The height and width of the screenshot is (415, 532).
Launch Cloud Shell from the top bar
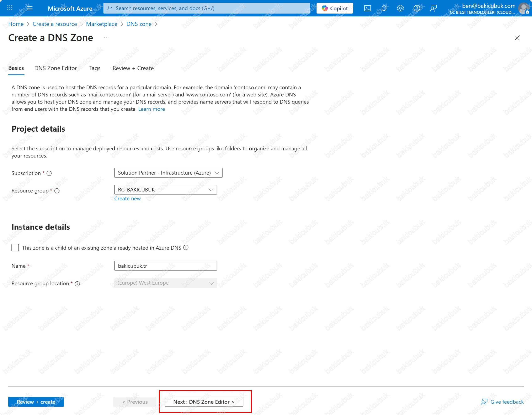(367, 8)
